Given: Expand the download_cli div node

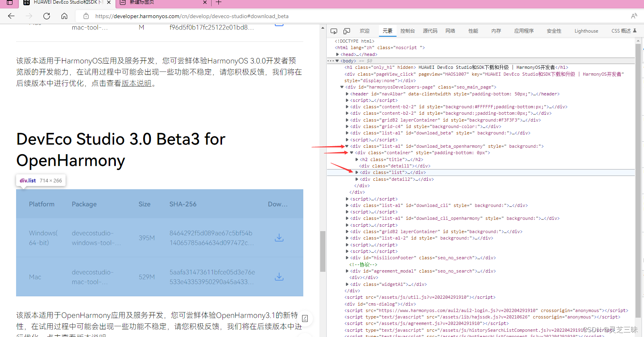Looking at the screenshot, I should [x=347, y=205].
